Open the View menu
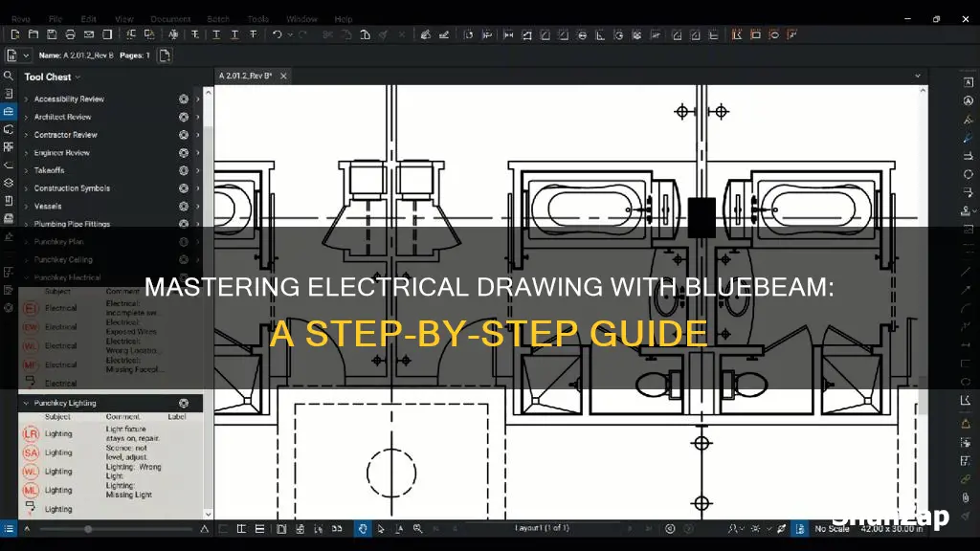The width and height of the screenshot is (980, 551). [x=123, y=19]
